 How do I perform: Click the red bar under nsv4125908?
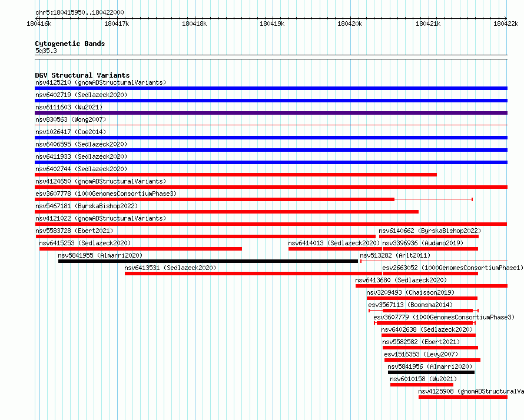(463, 397)
